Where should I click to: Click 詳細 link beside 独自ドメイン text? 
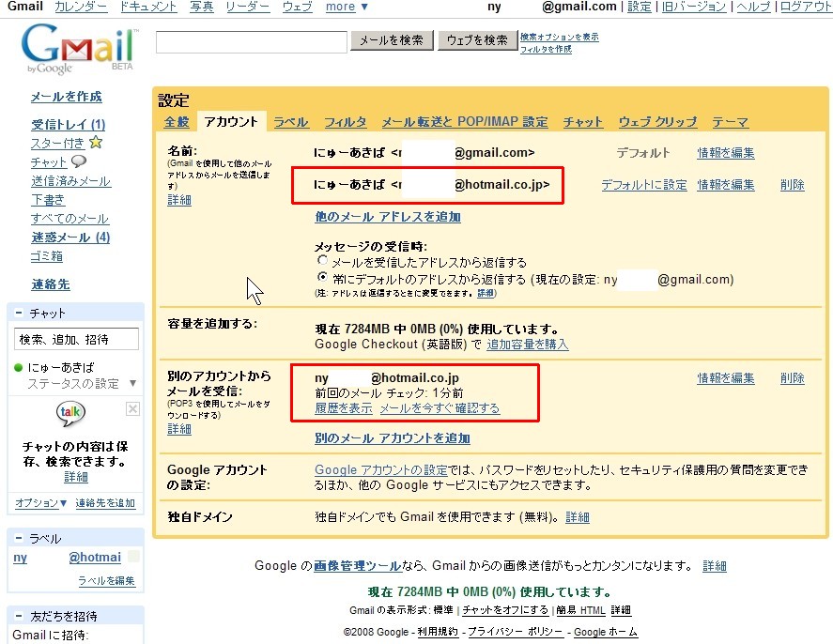tap(578, 517)
